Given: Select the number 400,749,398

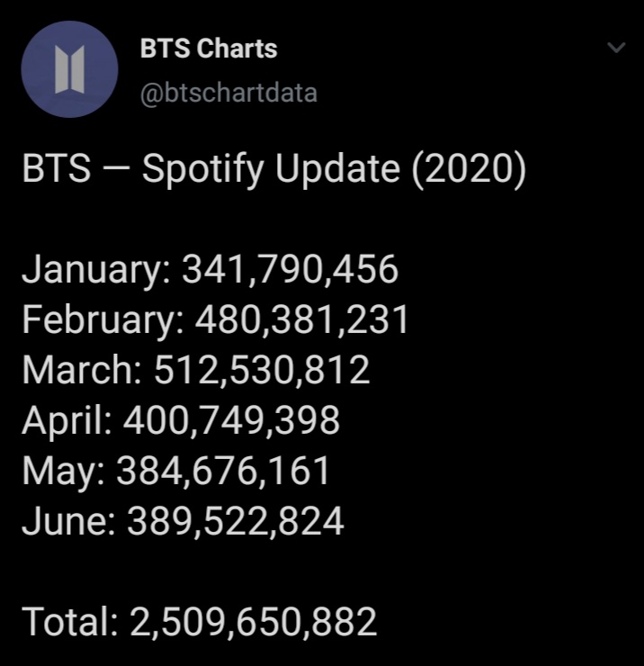Looking at the screenshot, I should point(232,421).
